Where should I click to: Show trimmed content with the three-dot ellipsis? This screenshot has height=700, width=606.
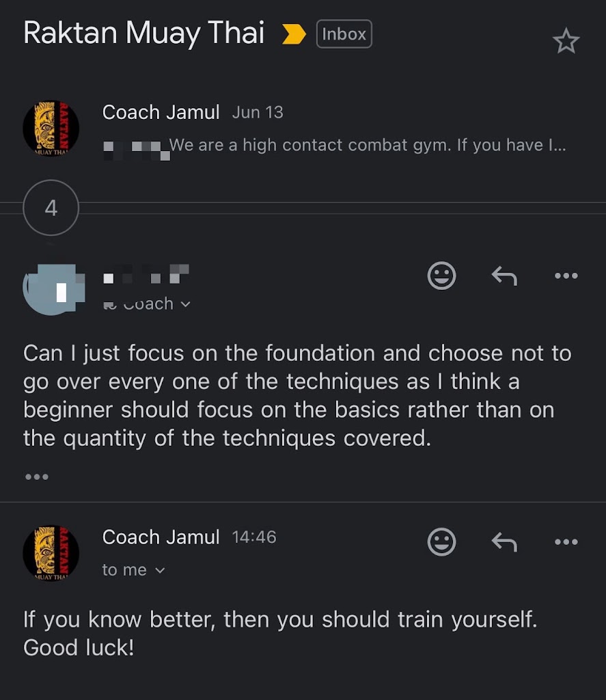tap(36, 476)
